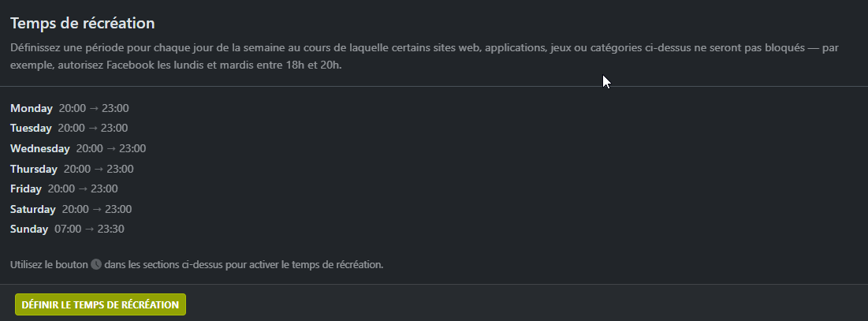Click the clock icon in the hint text
The width and height of the screenshot is (868, 321).
point(96,265)
